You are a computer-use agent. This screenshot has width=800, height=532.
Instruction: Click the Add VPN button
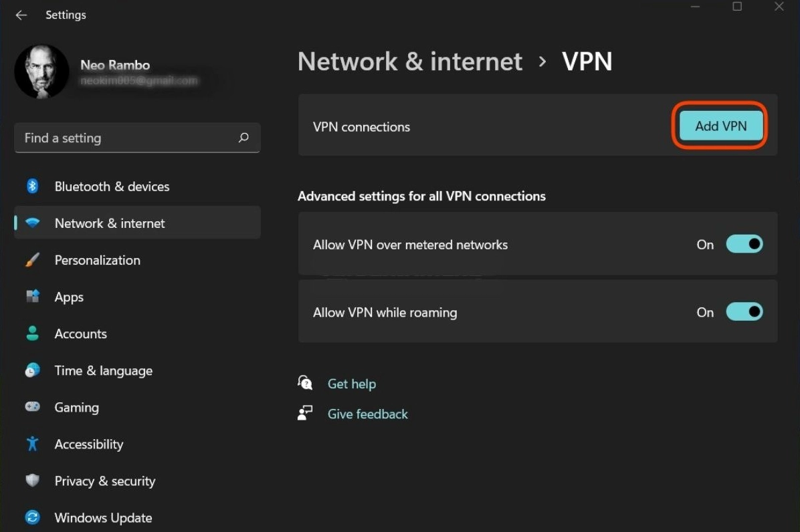[x=720, y=125]
